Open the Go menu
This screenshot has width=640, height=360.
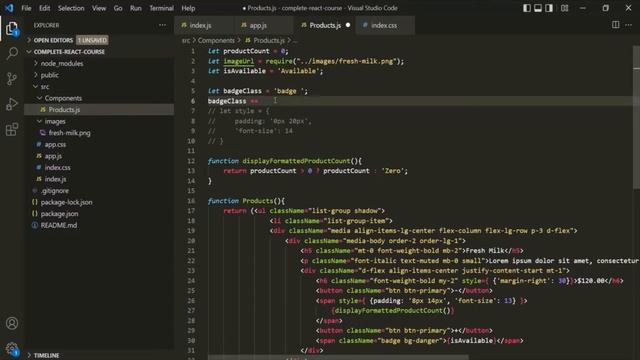[118, 8]
